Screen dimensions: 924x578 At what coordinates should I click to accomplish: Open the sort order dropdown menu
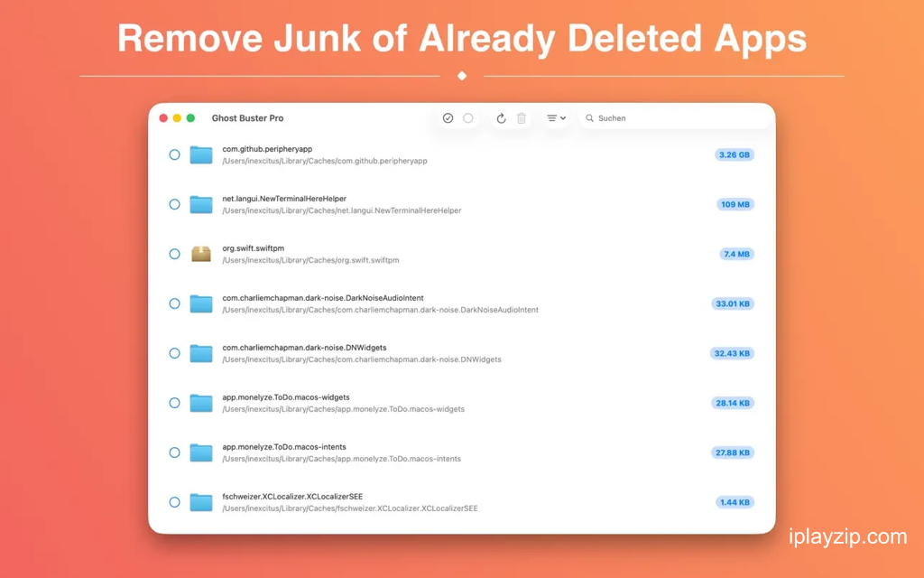pos(556,118)
